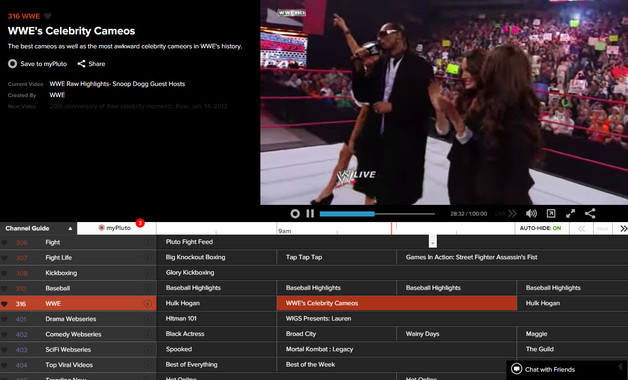Screen dimensions: 628x380
Task: Unfavorite the 316 WWE guide row heart
Action: (4, 304)
